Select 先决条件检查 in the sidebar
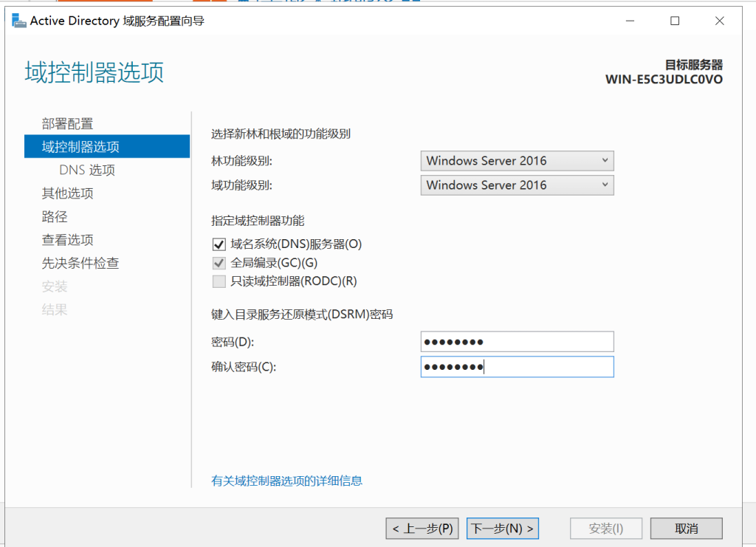 point(80,263)
